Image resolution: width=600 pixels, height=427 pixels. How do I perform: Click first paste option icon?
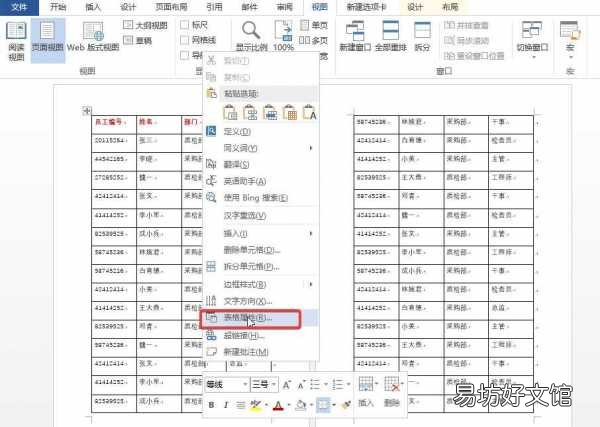coord(230,112)
